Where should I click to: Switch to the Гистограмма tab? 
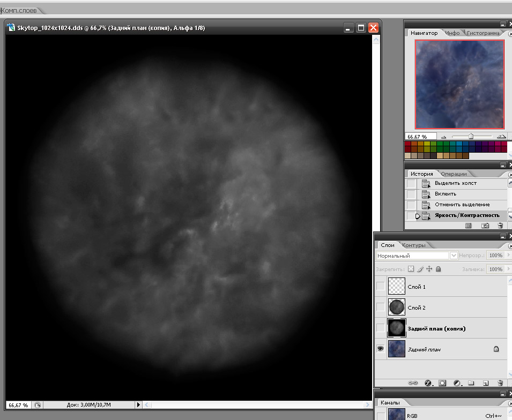483,33
